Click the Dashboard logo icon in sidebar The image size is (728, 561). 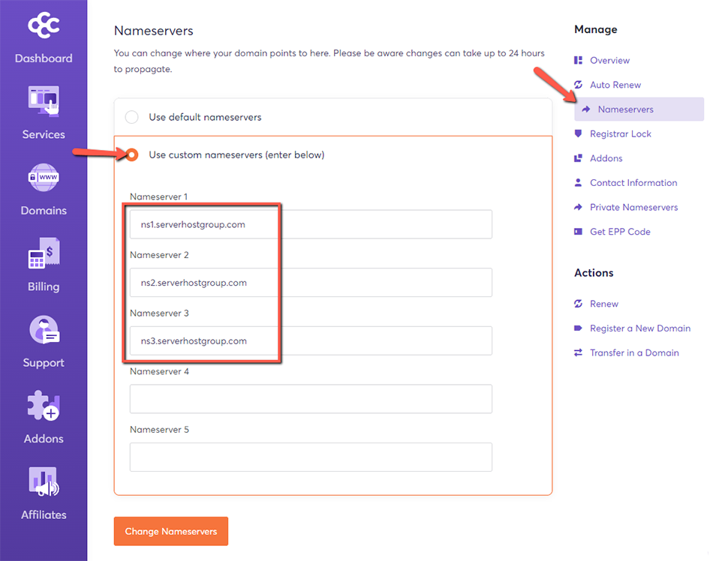44,25
